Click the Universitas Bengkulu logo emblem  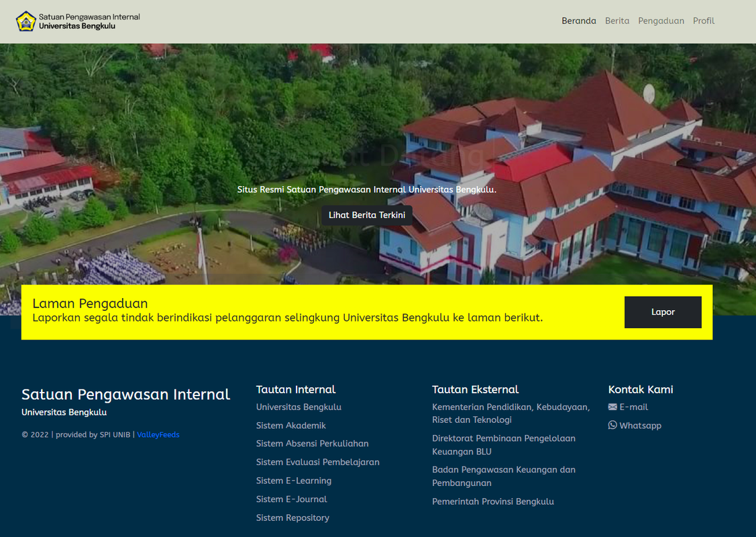(x=26, y=21)
